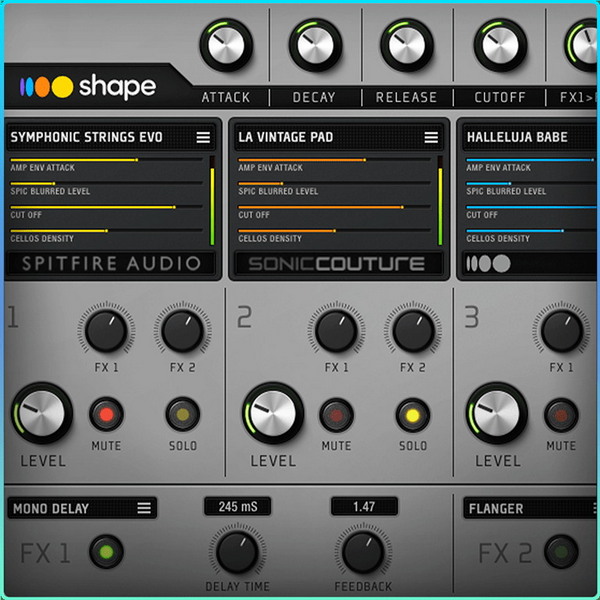Click the Spitfire Audio brand badge
Screen dimensions: 600x600
coord(111,264)
